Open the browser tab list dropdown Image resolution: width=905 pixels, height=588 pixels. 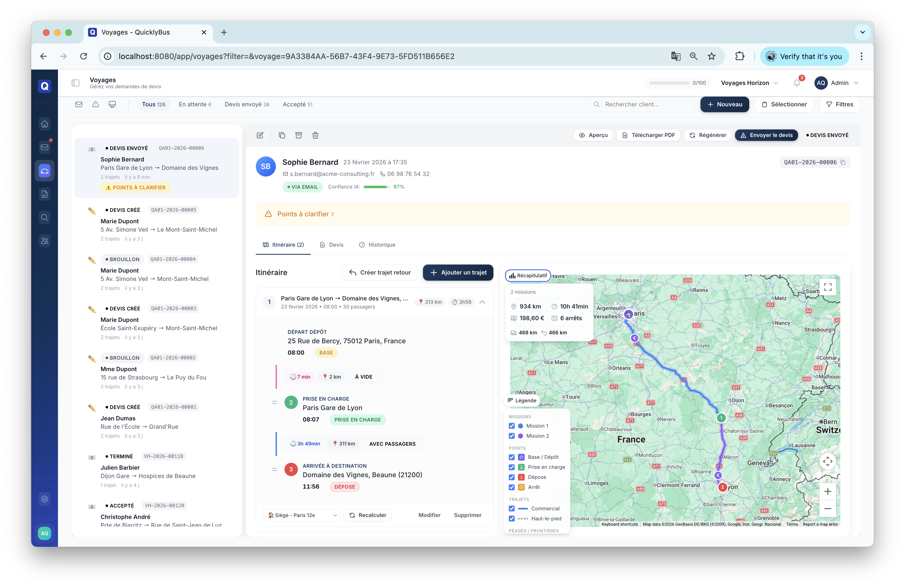coord(862,32)
